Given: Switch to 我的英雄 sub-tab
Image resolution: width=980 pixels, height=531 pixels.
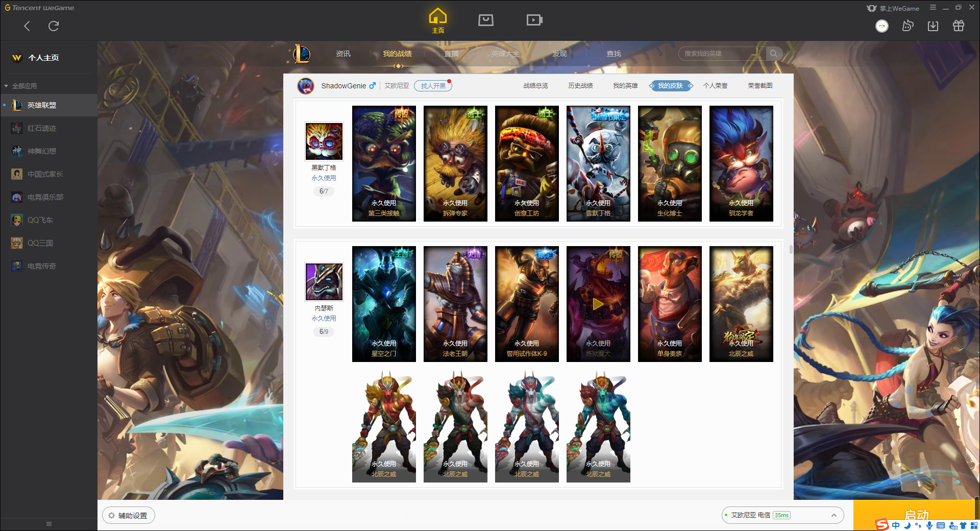Looking at the screenshot, I should [x=625, y=86].
